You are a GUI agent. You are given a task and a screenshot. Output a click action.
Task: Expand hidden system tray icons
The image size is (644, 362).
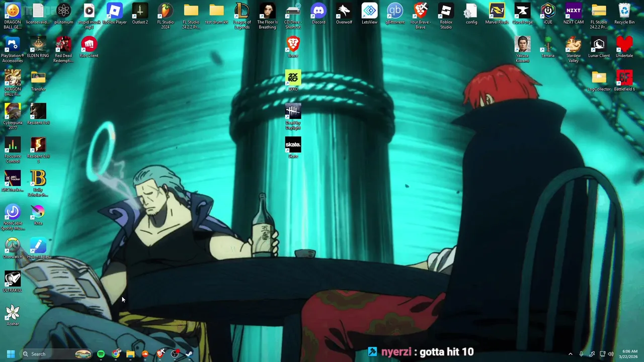570,354
